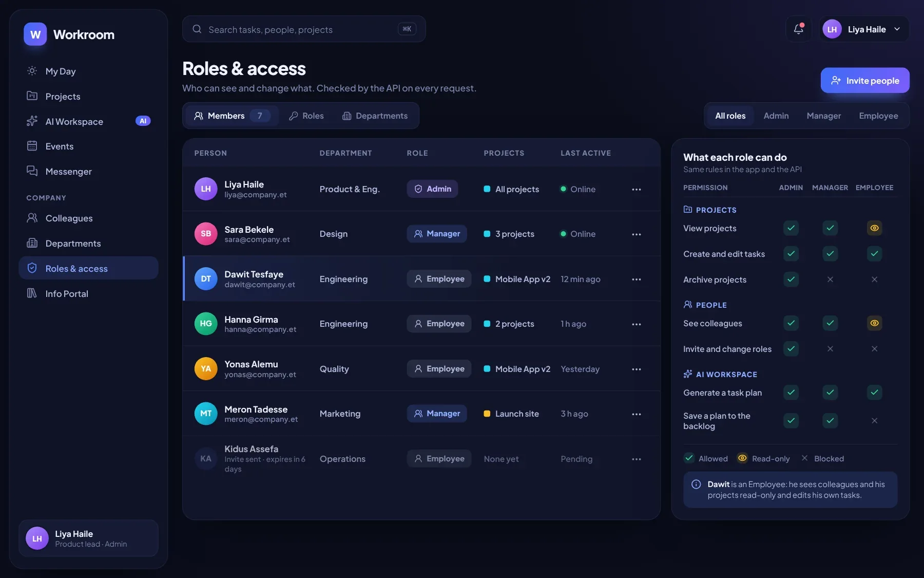
Task: Open Meron Tadesse's Manager role selector
Action: (437, 414)
